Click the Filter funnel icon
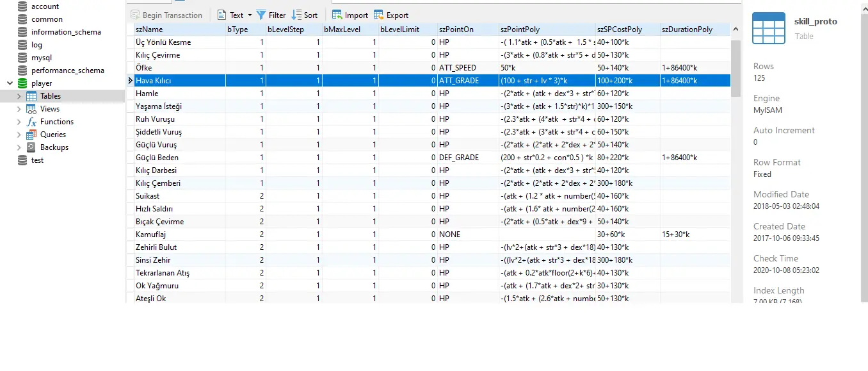The image size is (868, 371). (261, 15)
